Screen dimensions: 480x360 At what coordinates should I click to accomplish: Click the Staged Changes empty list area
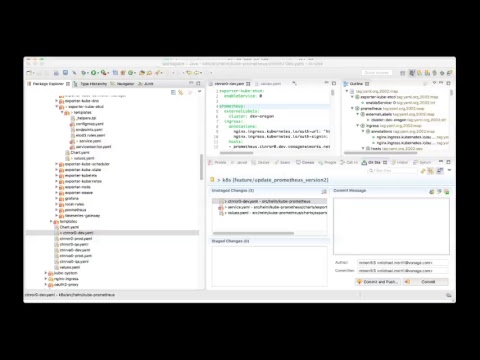click(270, 266)
